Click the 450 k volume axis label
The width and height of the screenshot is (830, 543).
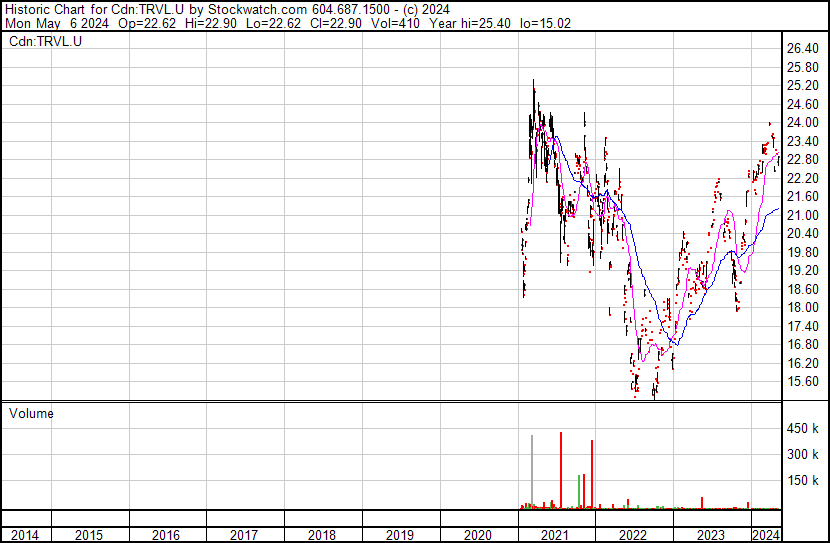pyautogui.click(x=802, y=428)
